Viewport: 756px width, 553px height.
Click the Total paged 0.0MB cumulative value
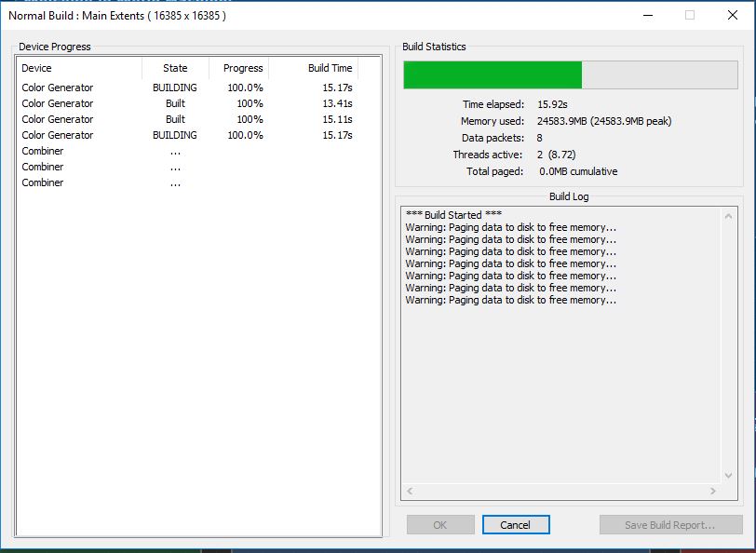coord(578,171)
